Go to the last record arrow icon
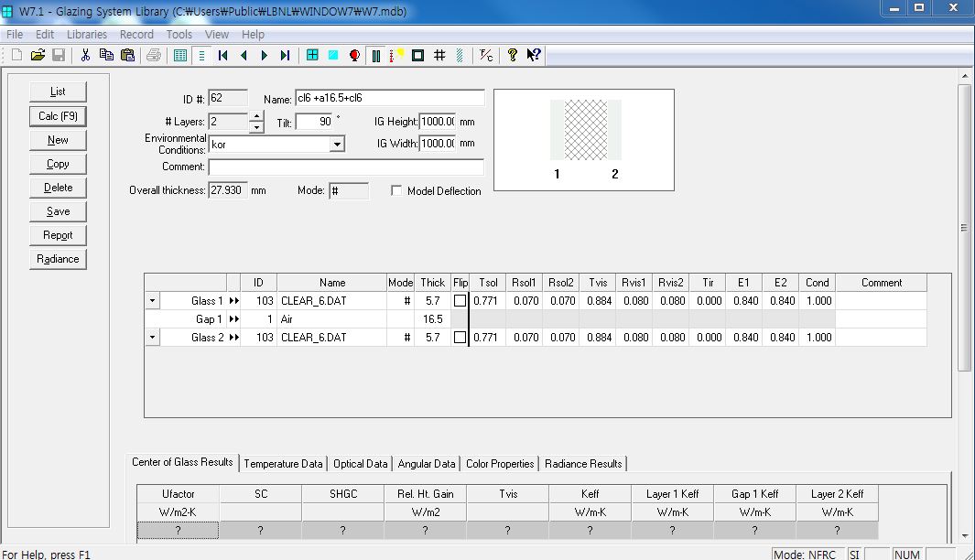975x560 pixels. (285, 55)
